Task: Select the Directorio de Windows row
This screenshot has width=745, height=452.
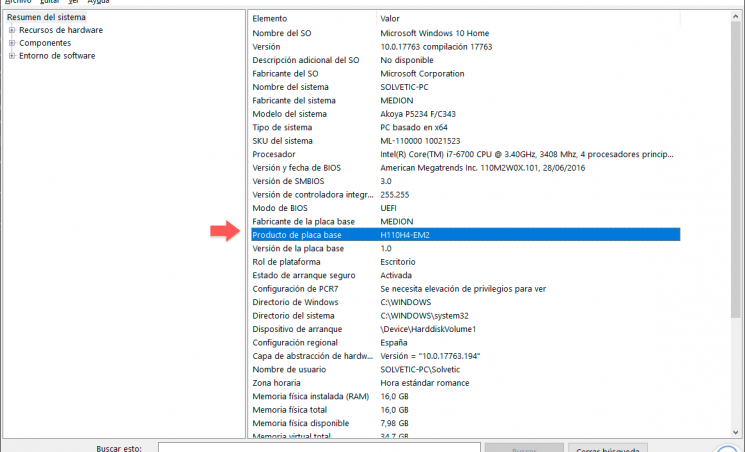Action: [x=466, y=302]
